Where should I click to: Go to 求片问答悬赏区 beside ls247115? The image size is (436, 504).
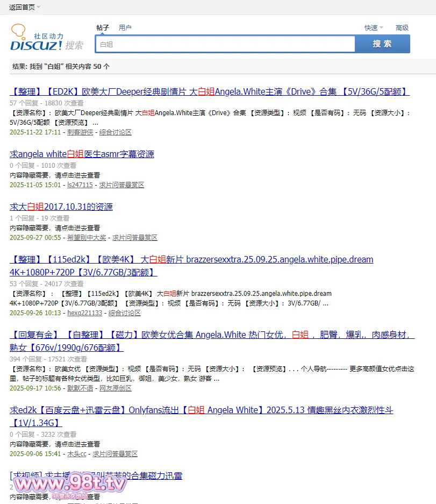pos(121,185)
